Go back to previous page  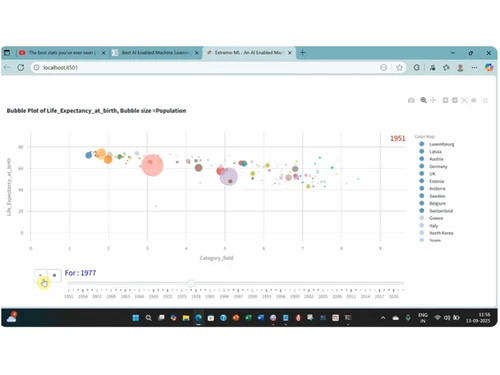pos(7,67)
